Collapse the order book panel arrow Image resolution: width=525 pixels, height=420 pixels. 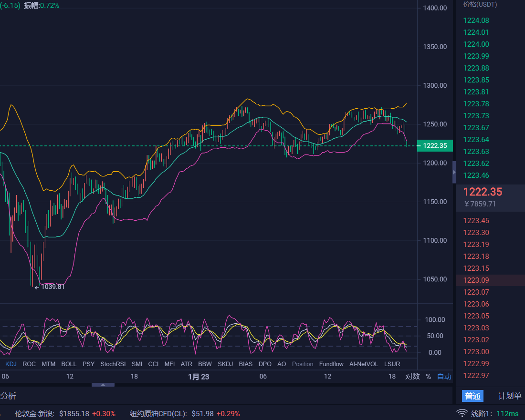point(454,172)
